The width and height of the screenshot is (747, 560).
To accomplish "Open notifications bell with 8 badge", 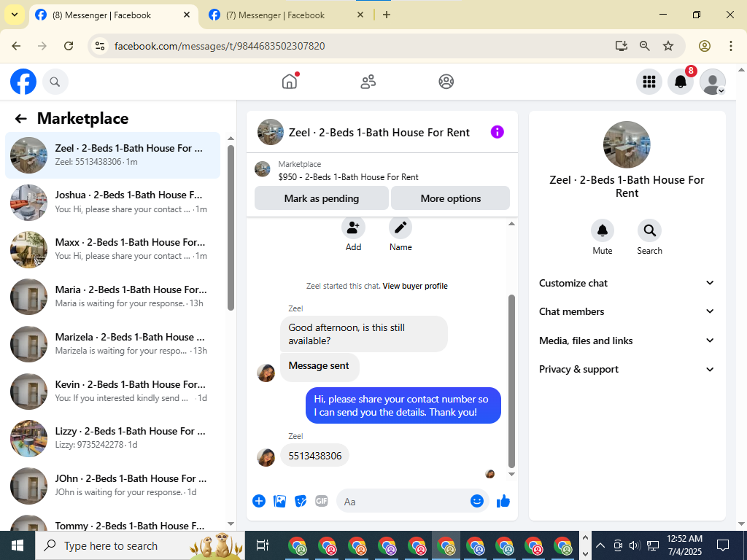I will tap(681, 82).
